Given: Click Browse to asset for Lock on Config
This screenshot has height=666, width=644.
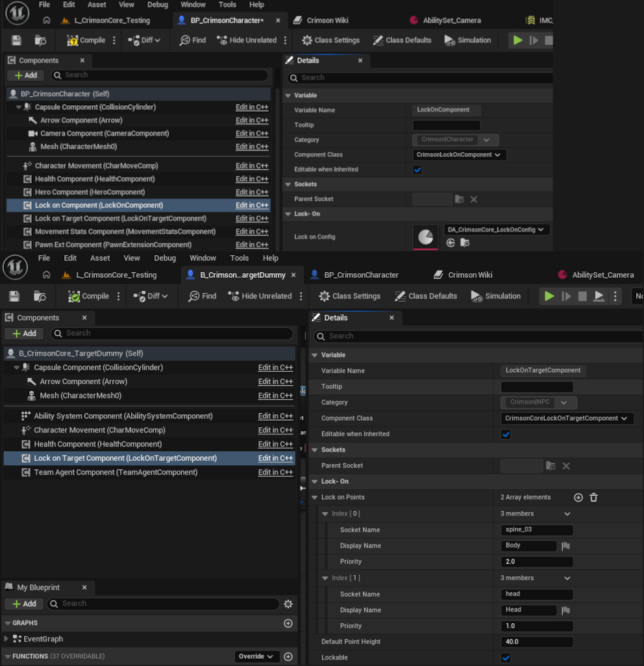Looking at the screenshot, I should [465, 243].
